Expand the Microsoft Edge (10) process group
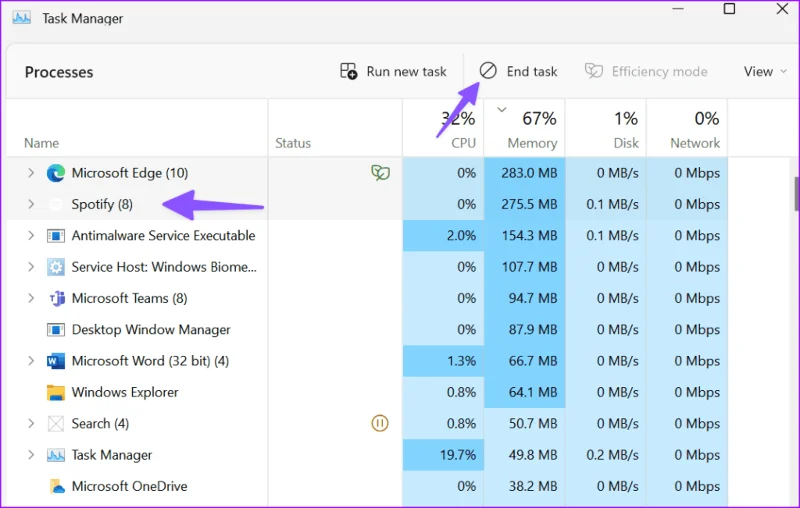The image size is (800, 508). pyautogui.click(x=31, y=173)
